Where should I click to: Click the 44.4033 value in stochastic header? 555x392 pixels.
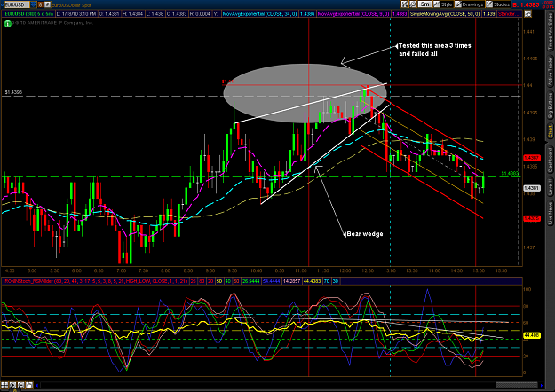[312, 281]
